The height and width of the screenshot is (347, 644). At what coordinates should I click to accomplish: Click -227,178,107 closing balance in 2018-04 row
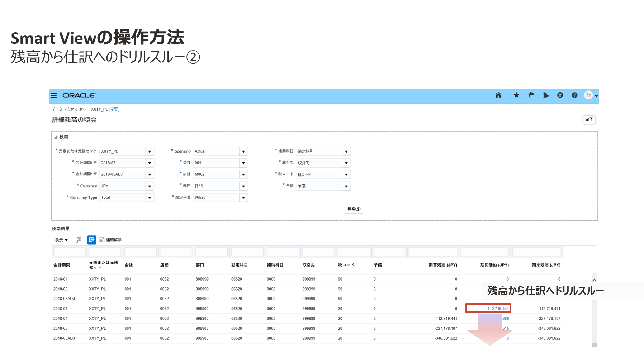(x=549, y=319)
